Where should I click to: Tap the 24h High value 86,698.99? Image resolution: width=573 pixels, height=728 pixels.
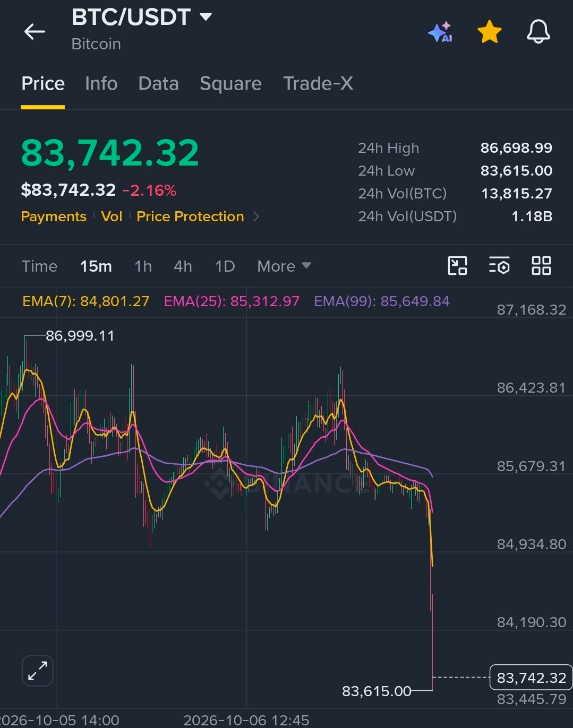[516, 148]
